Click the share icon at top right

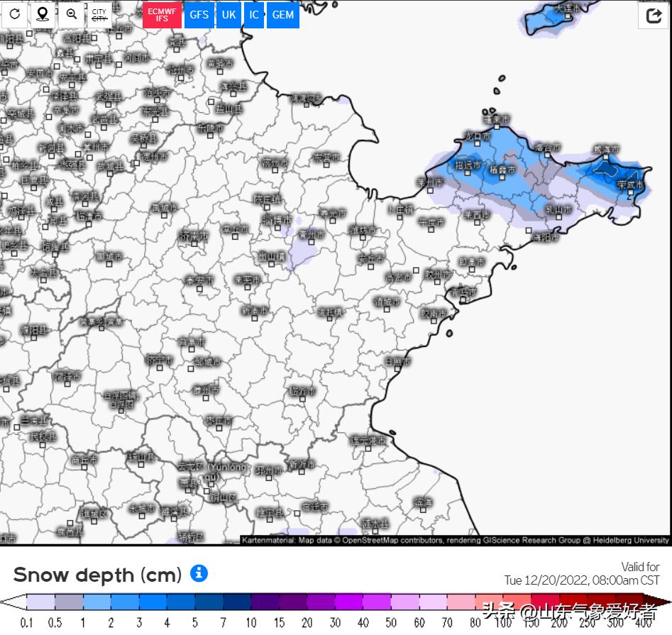(654, 16)
